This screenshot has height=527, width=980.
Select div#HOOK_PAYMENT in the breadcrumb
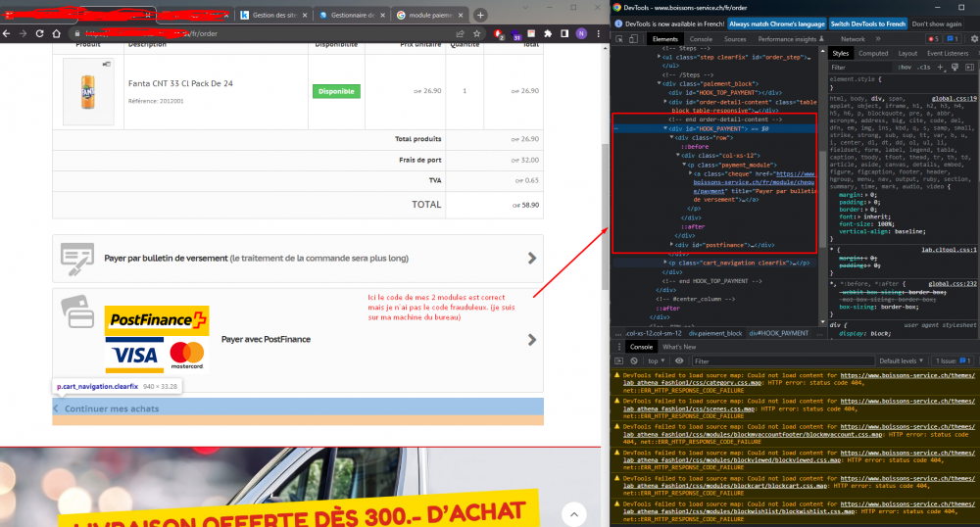[x=779, y=333]
